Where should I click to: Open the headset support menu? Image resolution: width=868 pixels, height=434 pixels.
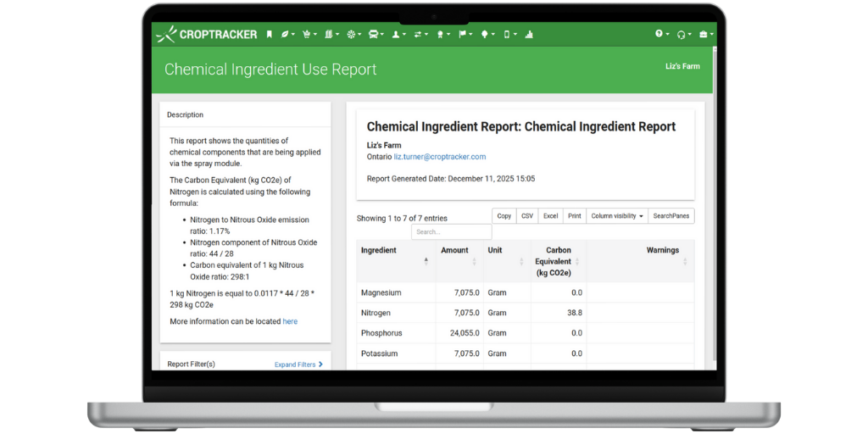(682, 35)
